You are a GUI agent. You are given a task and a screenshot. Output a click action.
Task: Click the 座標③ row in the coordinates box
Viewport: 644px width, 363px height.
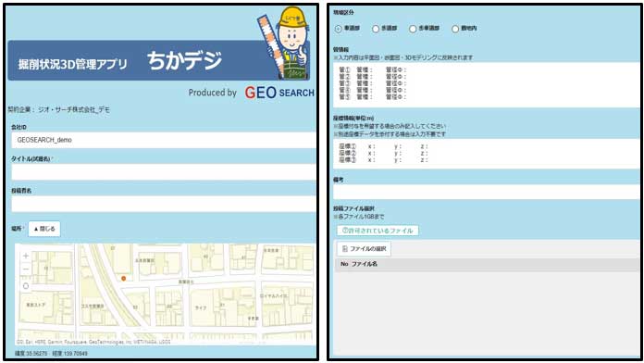(384, 160)
